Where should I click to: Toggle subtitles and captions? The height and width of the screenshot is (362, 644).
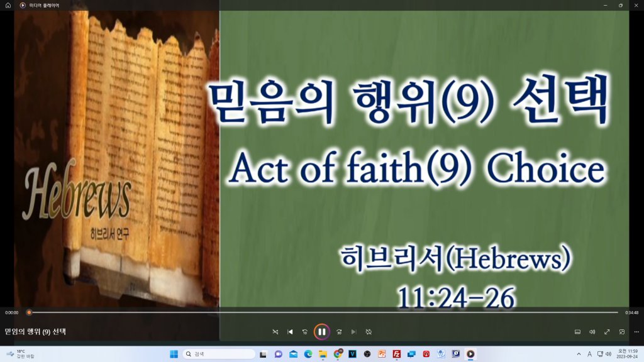tap(577, 331)
